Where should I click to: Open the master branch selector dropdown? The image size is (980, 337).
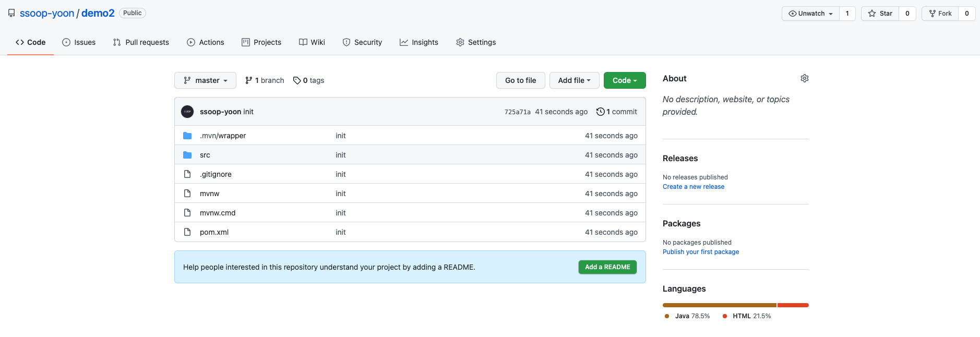point(206,80)
